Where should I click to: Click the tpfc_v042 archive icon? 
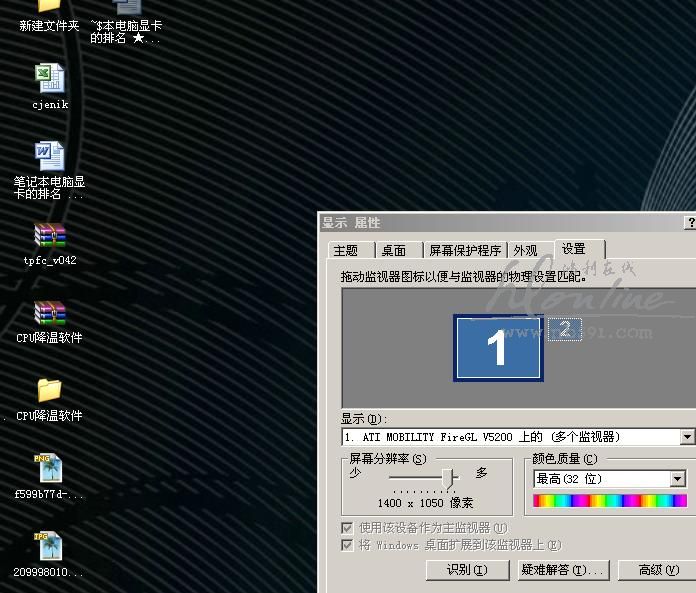[49, 236]
